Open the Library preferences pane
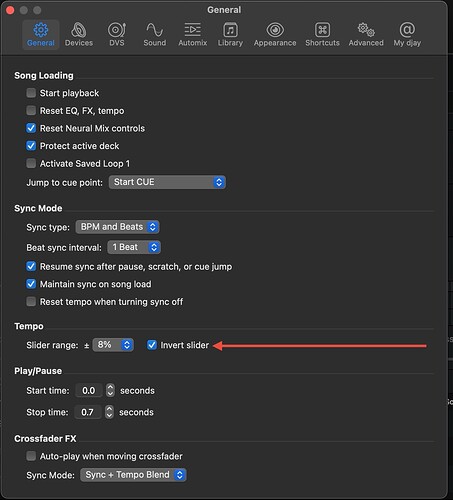Screen dimensions: 453x500 coord(230,35)
